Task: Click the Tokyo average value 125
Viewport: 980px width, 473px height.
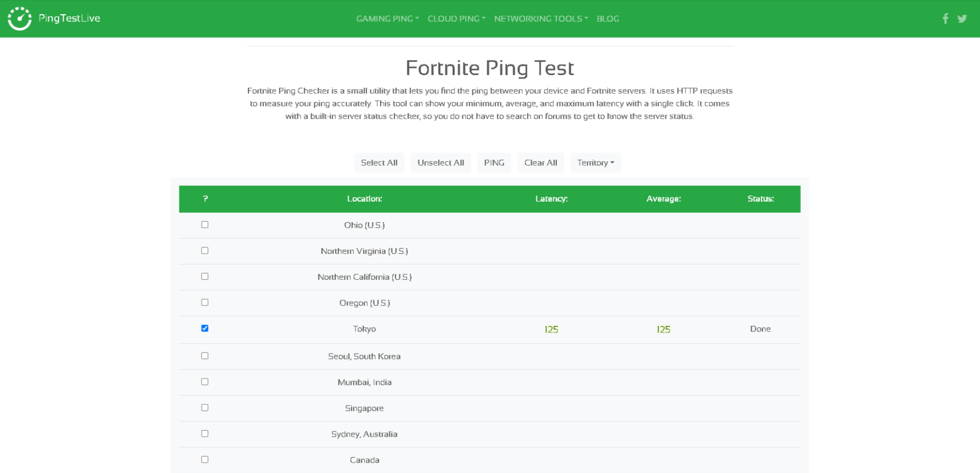Action: tap(664, 329)
